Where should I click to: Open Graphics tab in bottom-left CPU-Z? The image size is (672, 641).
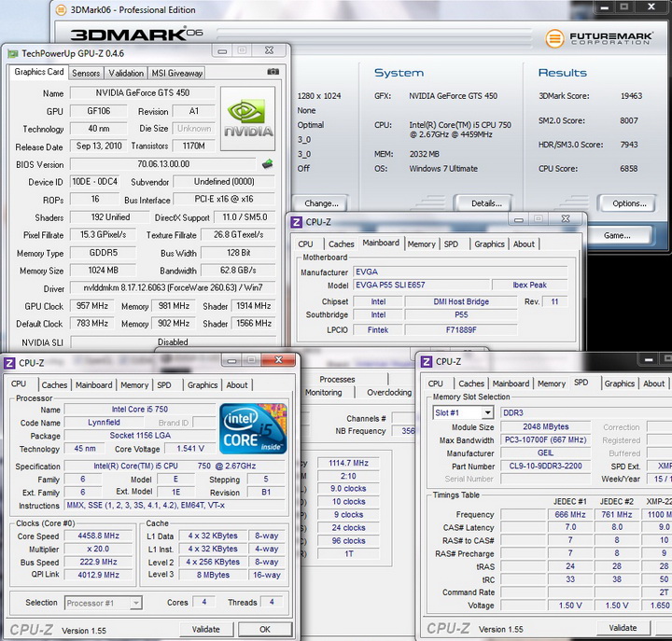(203, 384)
